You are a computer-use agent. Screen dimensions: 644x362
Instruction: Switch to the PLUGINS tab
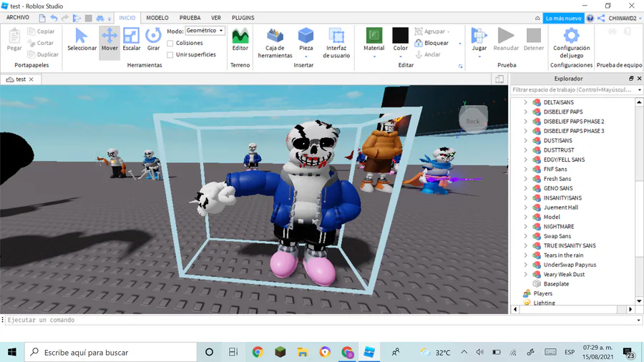pyautogui.click(x=243, y=18)
